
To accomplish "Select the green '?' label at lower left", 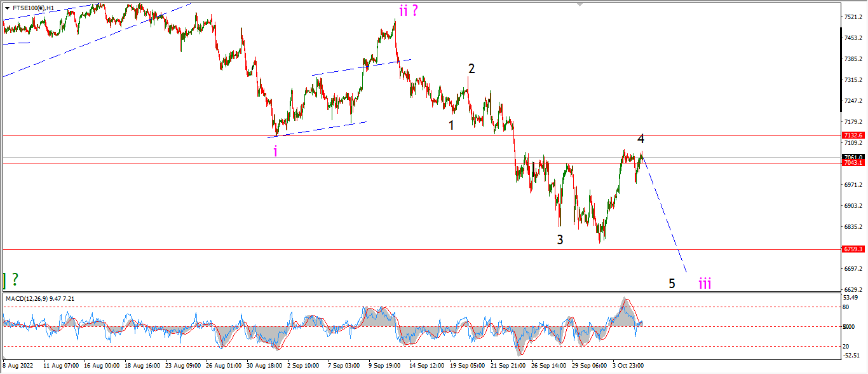I will pyautogui.click(x=11, y=279).
